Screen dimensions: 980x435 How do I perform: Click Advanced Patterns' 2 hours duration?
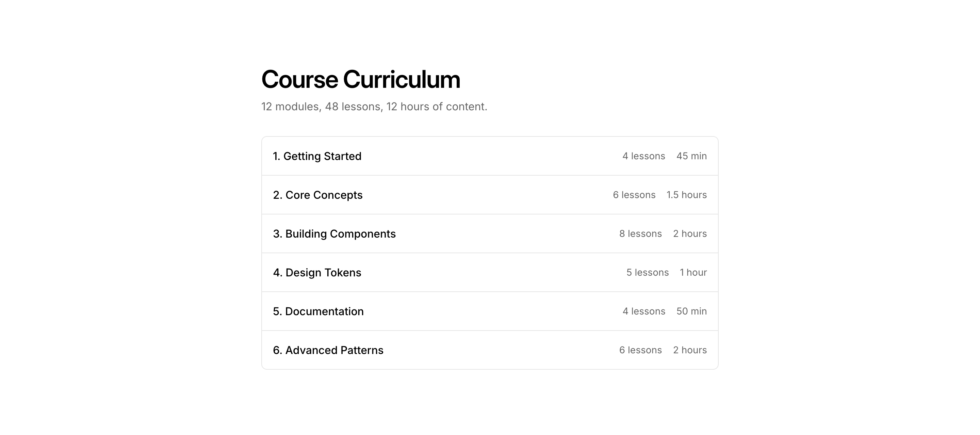690,350
